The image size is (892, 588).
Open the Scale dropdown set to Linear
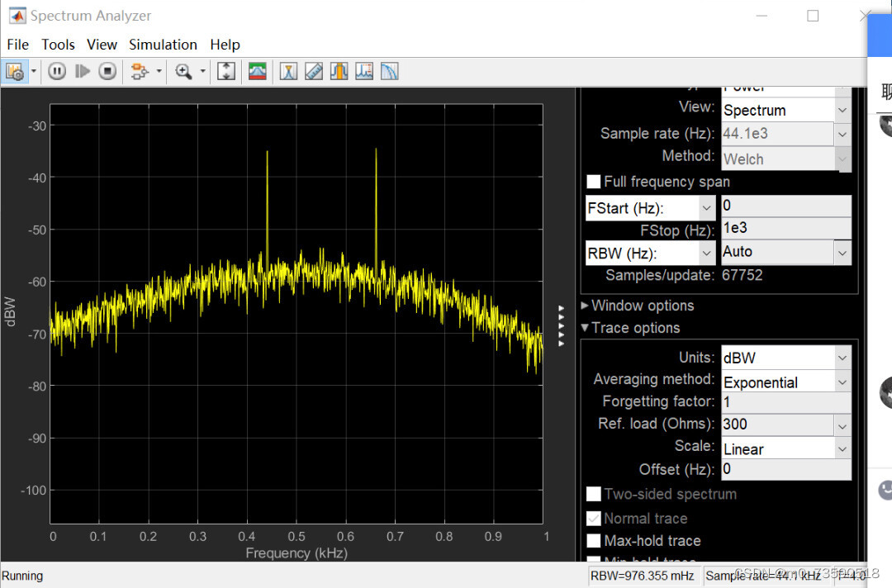coord(842,448)
